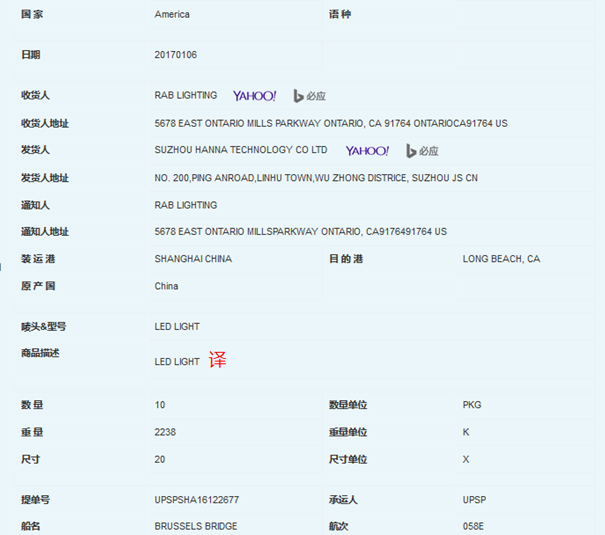Click the 原产国 field label
Screen dimensions: 605x535
point(38,286)
